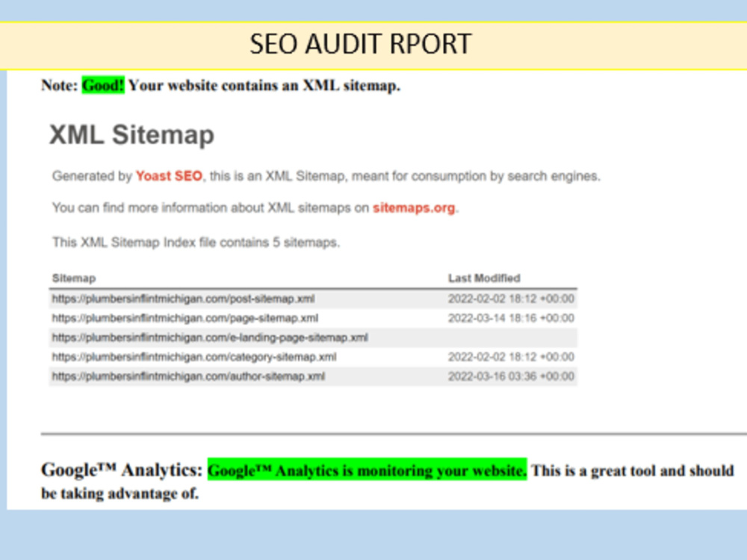Select the SEO AUDIT RPORT title
The width and height of the screenshot is (747, 560).
(361, 44)
